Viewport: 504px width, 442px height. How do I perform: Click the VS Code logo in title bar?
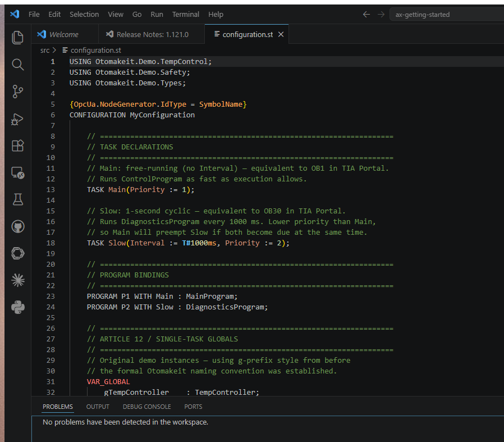click(x=15, y=14)
